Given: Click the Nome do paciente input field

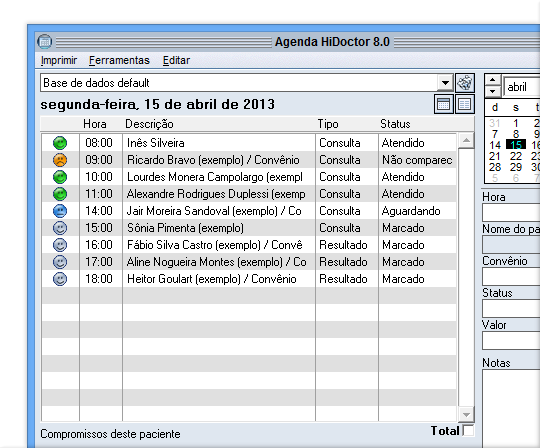Looking at the screenshot, I should [x=511, y=244].
